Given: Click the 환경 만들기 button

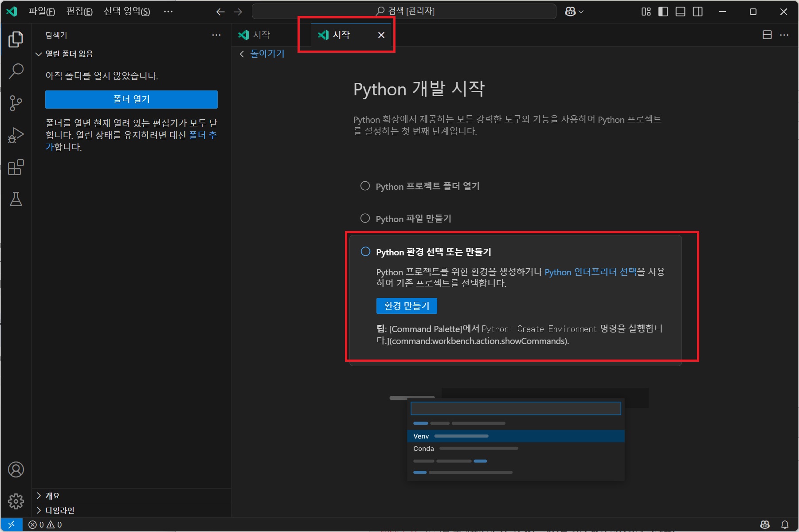Looking at the screenshot, I should click(x=407, y=306).
